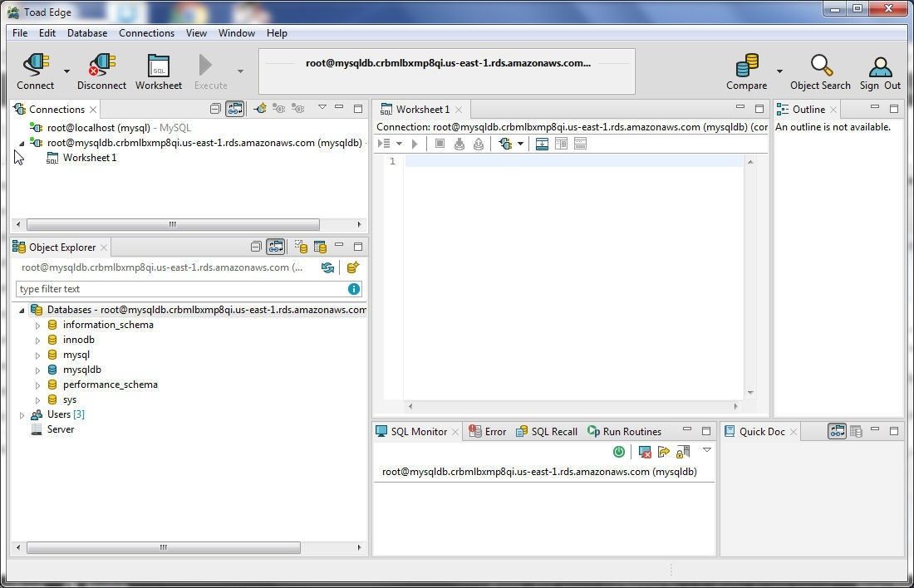This screenshot has width=914, height=588.
Task: Click the commit icon in Worksheet toolbar
Action: (x=459, y=144)
